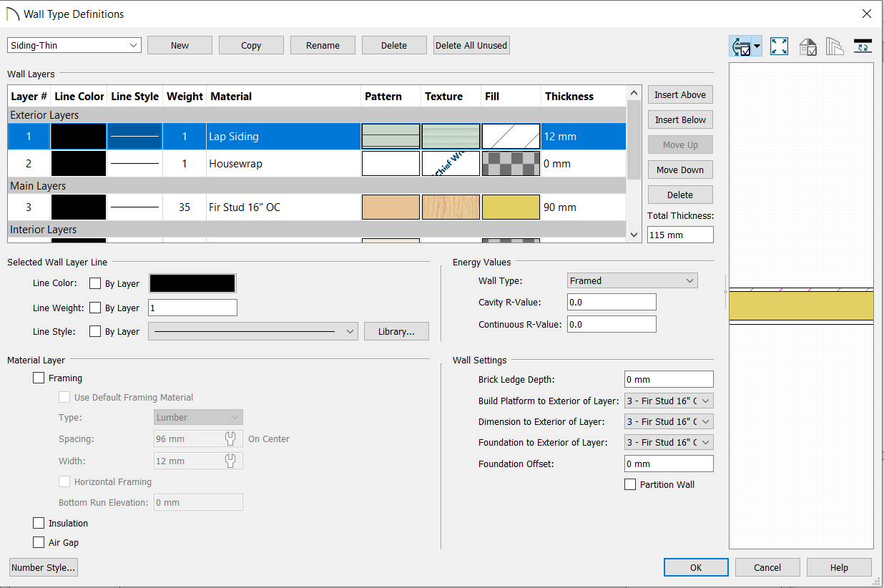
Task: Click the Copy button
Action: [x=251, y=45]
